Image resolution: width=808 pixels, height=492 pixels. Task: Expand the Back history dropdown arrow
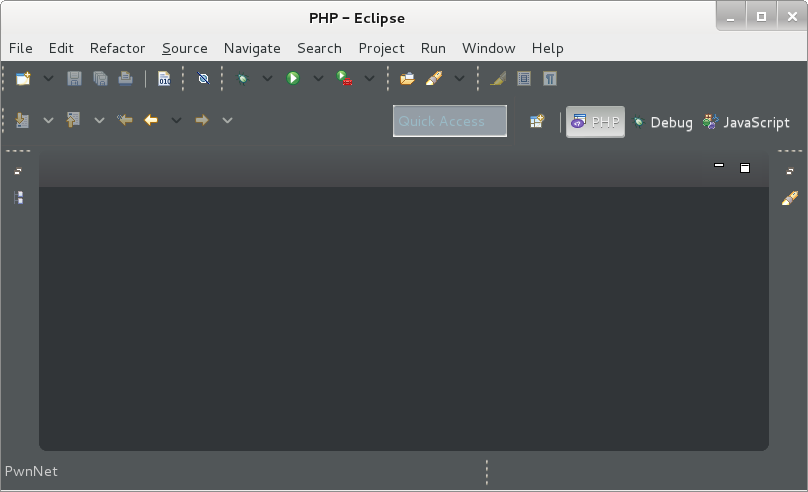point(176,121)
